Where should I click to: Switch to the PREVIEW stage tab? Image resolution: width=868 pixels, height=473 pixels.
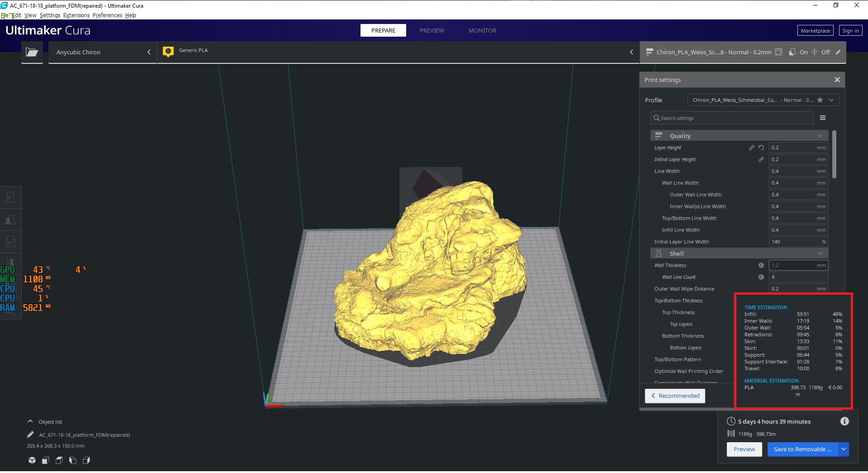tap(432, 30)
